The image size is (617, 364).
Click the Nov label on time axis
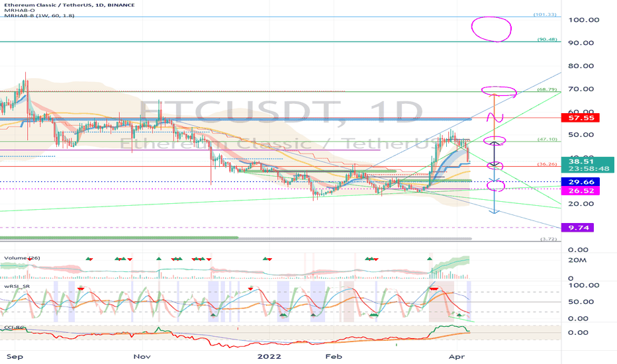click(142, 357)
